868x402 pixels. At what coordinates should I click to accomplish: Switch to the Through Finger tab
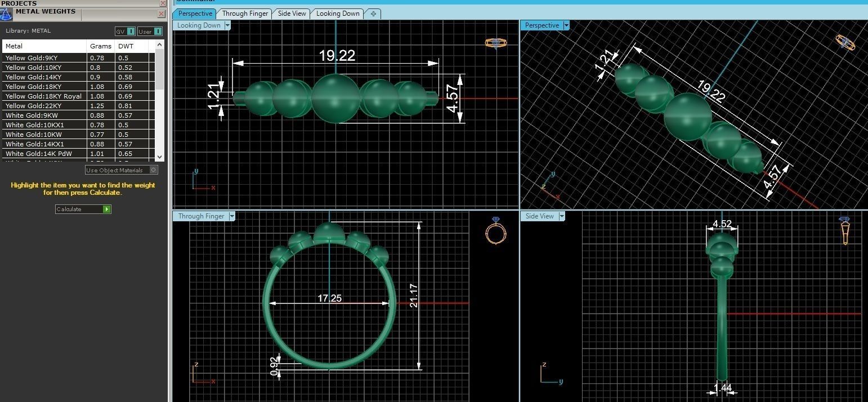tap(245, 14)
